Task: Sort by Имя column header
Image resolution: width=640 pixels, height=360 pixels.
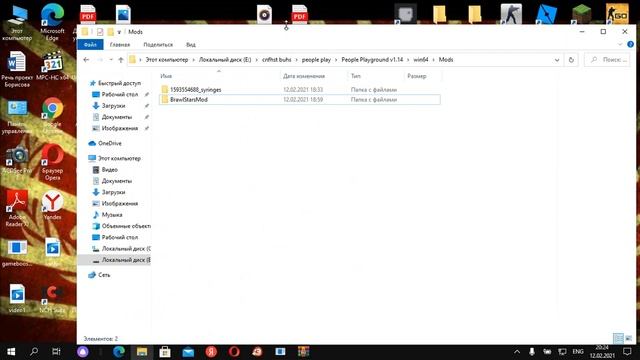Action: click(166, 76)
